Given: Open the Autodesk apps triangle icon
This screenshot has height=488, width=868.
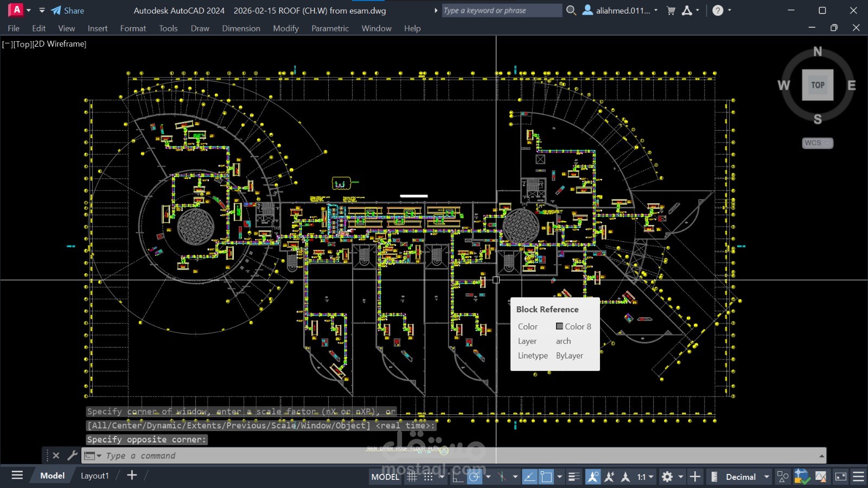Looking at the screenshot, I should tap(687, 10).
